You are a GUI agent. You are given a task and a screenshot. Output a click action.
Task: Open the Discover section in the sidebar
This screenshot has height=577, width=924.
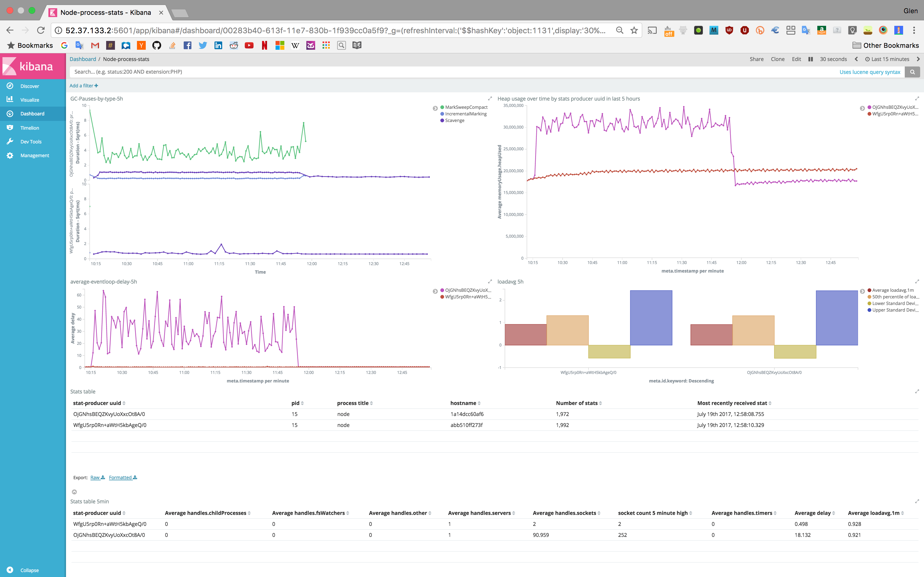[29, 86]
